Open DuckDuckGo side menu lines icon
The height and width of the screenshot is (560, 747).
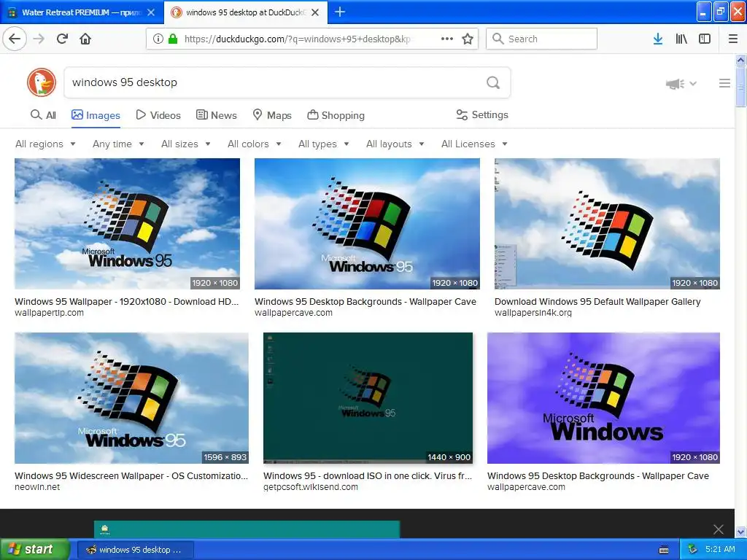point(724,83)
